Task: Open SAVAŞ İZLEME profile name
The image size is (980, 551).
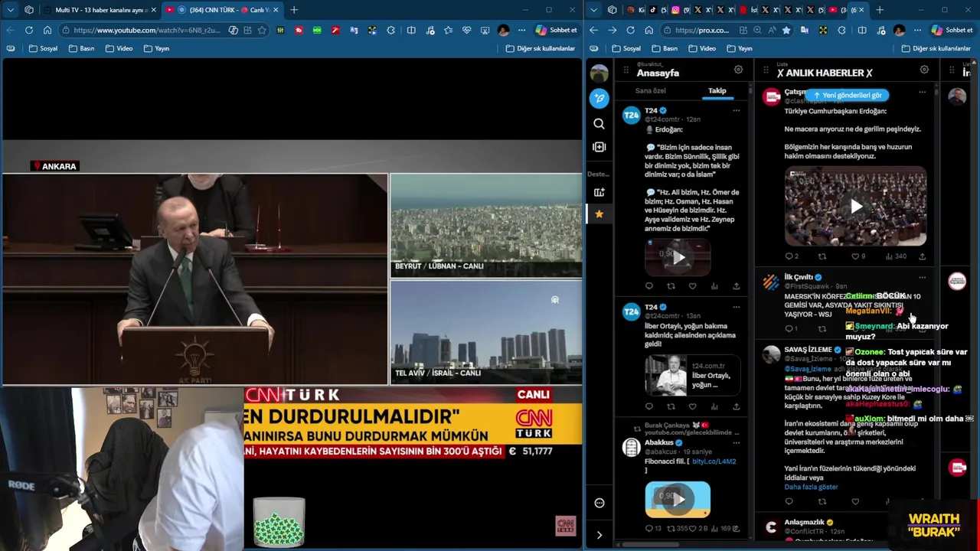Action: 808,350
